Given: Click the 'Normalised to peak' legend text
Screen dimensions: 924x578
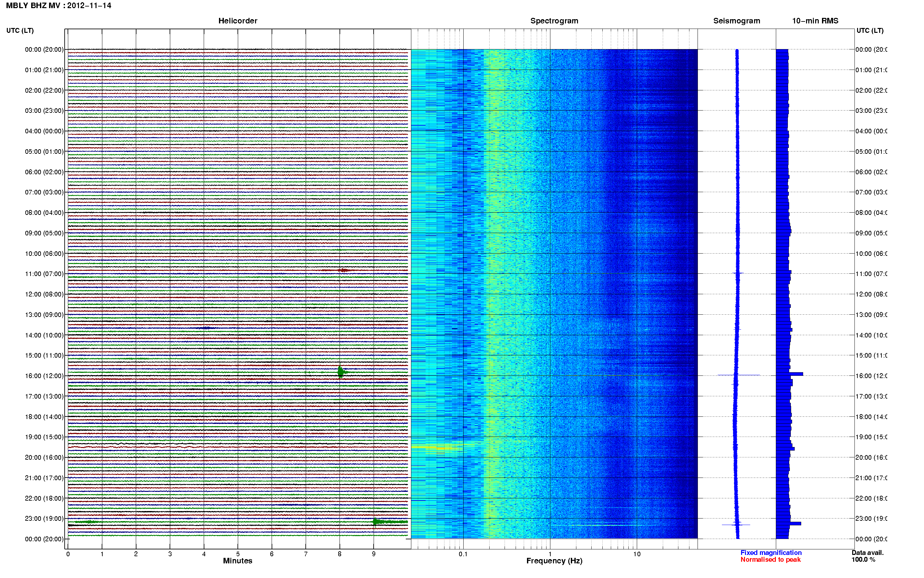Looking at the screenshot, I should (770, 559).
